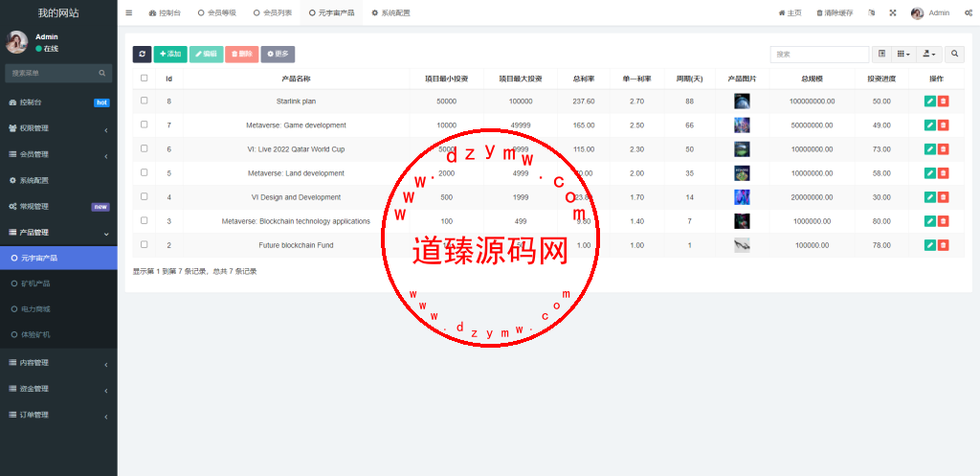Expand 资金管理 in the sidebar

click(x=58, y=389)
